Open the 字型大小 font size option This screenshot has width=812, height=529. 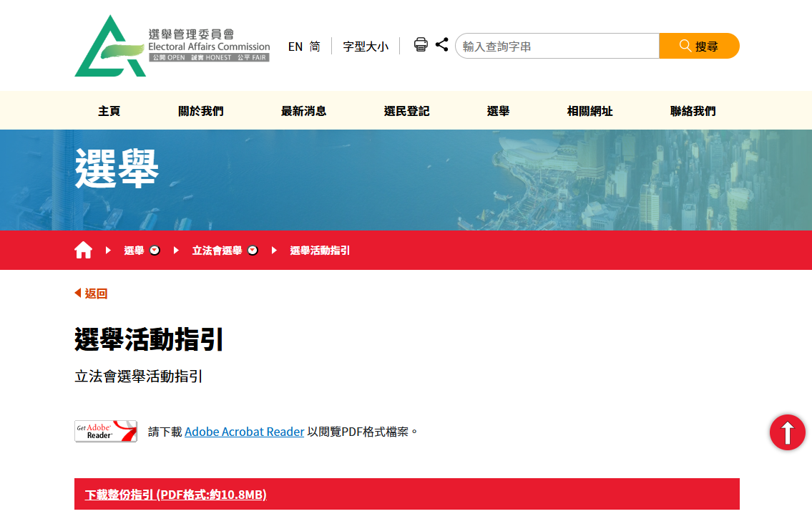[x=366, y=47]
